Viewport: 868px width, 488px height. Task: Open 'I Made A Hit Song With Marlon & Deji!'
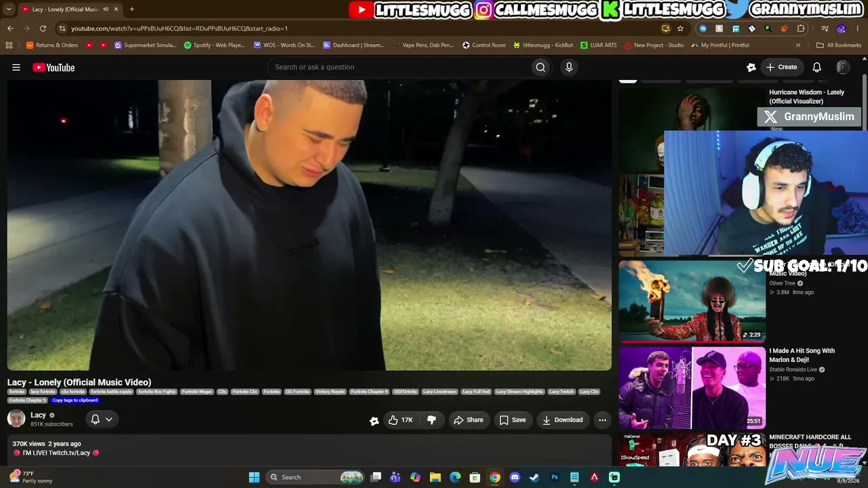802,355
